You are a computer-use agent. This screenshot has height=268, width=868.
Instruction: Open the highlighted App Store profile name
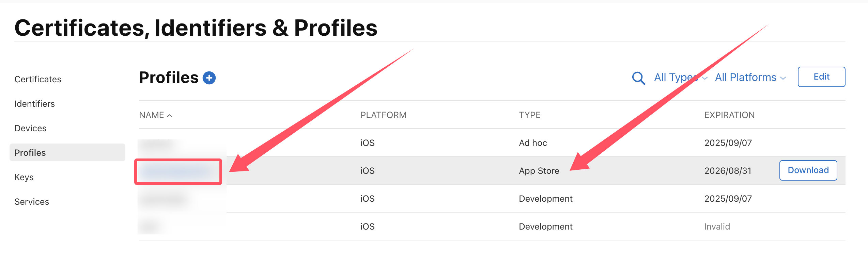(178, 171)
